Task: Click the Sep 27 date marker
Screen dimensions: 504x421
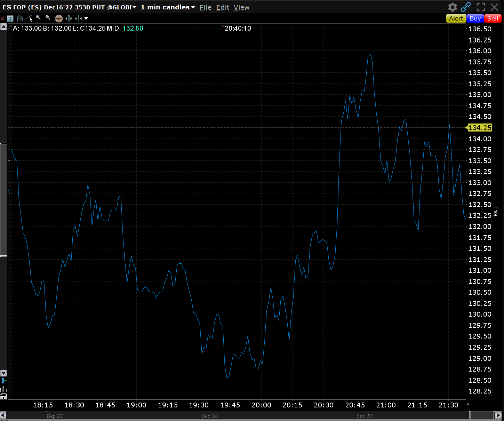Action: (x=55, y=416)
